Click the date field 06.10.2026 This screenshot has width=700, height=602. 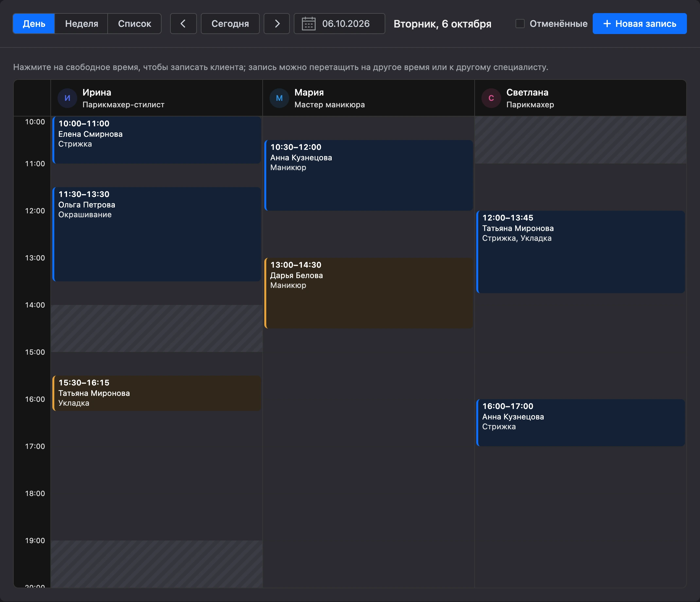(x=339, y=24)
